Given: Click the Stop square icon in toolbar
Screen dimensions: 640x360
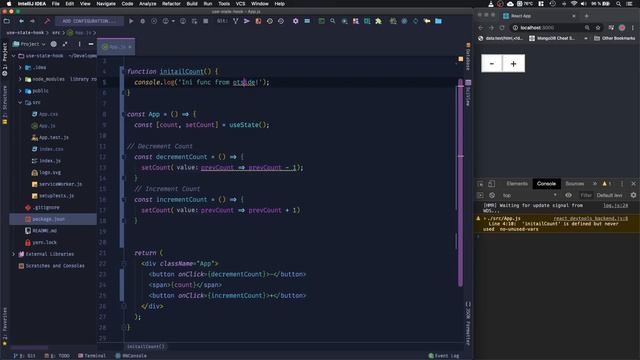Looking at the screenshot, I should (x=206, y=21).
